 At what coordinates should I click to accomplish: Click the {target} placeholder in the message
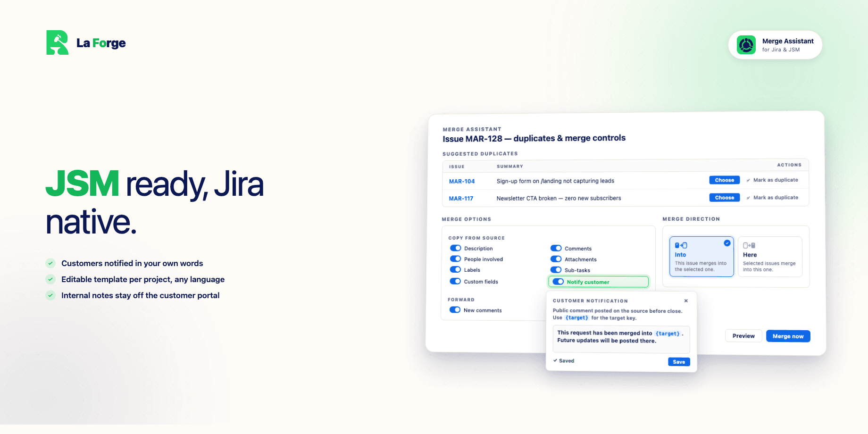click(668, 334)
